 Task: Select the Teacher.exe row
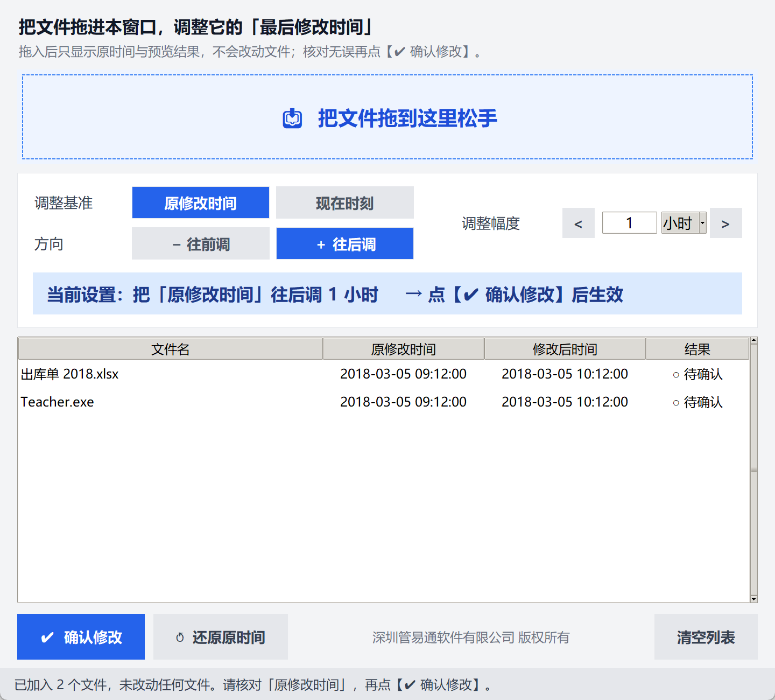(x=383, y=402)
